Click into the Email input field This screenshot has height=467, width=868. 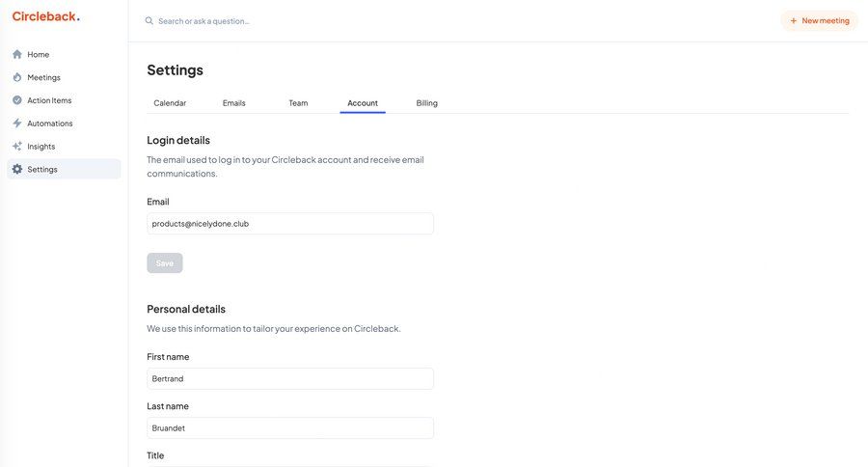pos(289,224)
